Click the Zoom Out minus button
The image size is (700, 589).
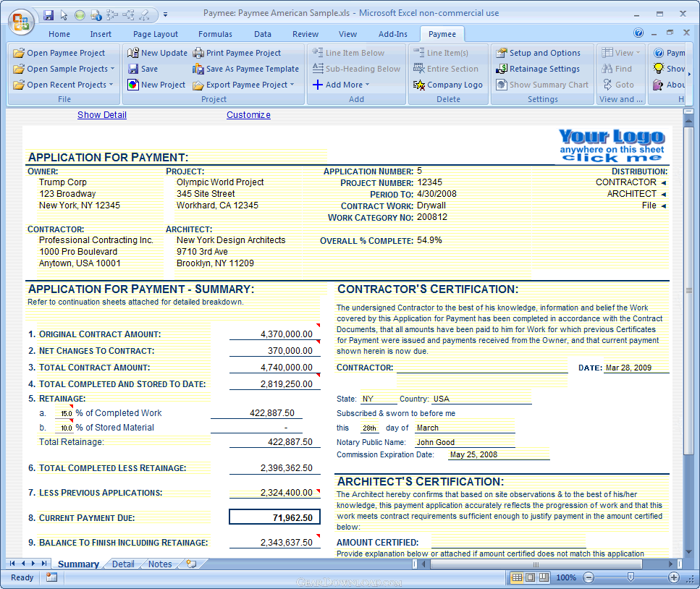[589, 577]
